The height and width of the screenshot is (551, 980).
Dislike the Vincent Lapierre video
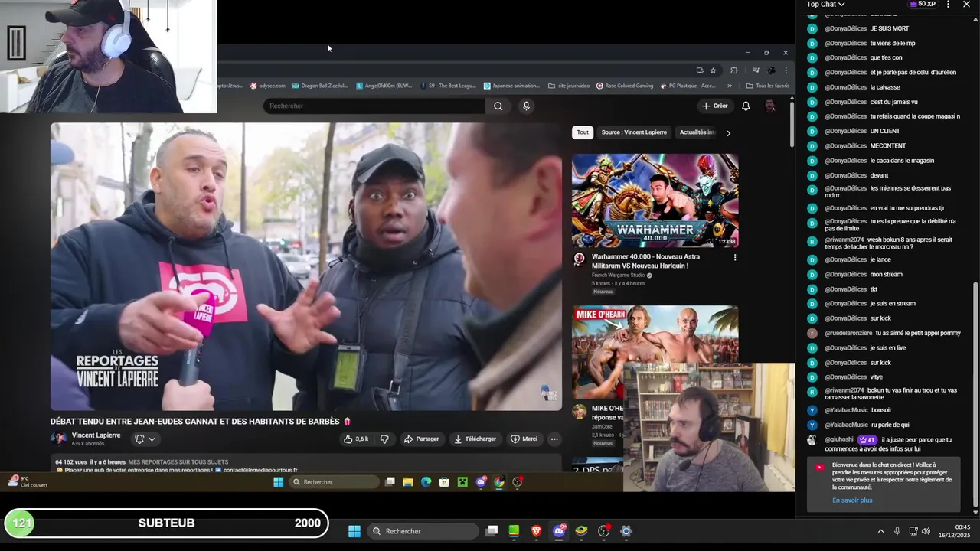coord(384,439)
